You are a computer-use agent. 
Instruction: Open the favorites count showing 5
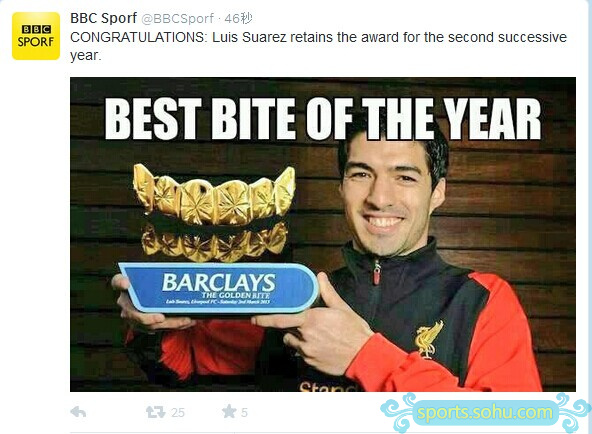click(x=244, y=412)
